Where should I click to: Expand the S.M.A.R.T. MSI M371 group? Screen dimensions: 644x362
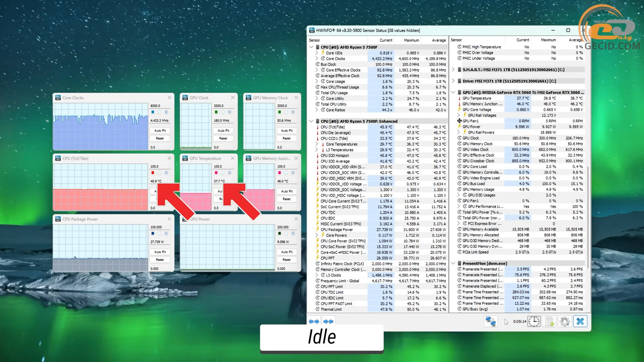pos(453,70)
